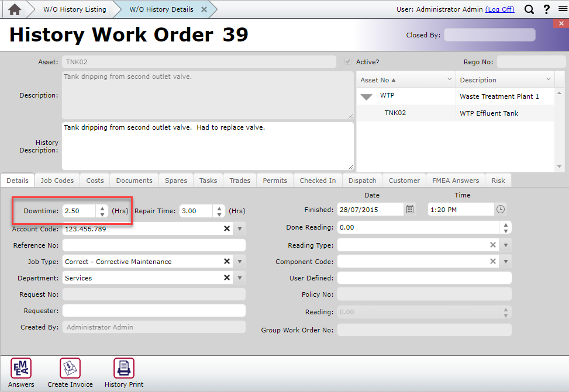This screenshot has width=569, height=392.
Task: Expand the Account Code dropdown
Action: [x=240, y=229]
